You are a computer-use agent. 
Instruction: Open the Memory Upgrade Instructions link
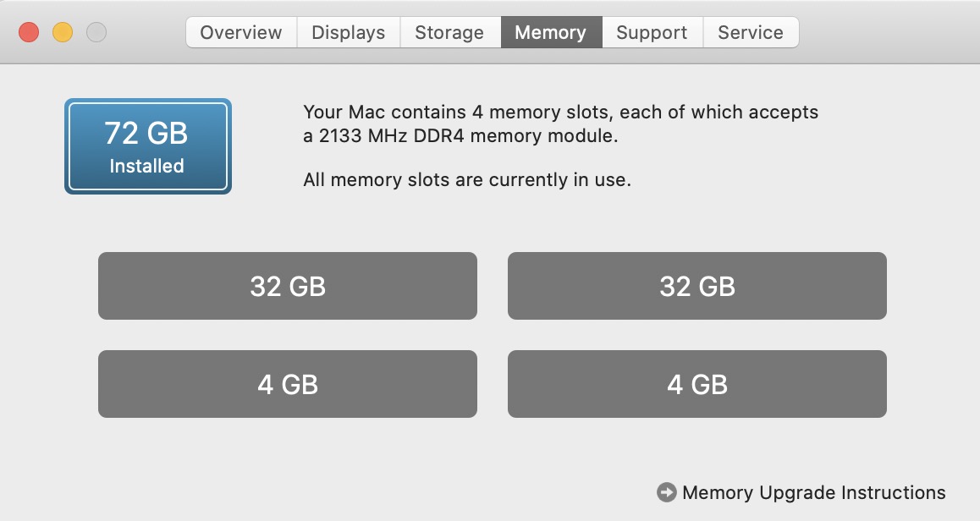pyautogui.click(x=813, y=492)
